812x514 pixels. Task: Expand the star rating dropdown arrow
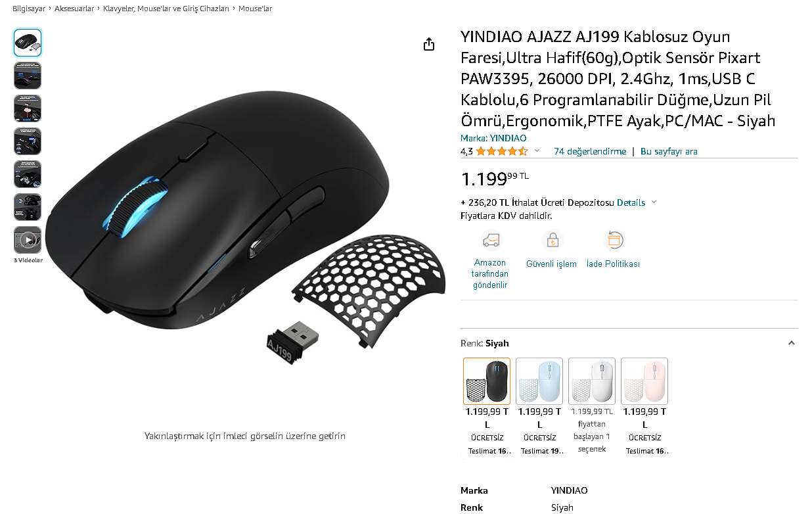coord(537,151)
